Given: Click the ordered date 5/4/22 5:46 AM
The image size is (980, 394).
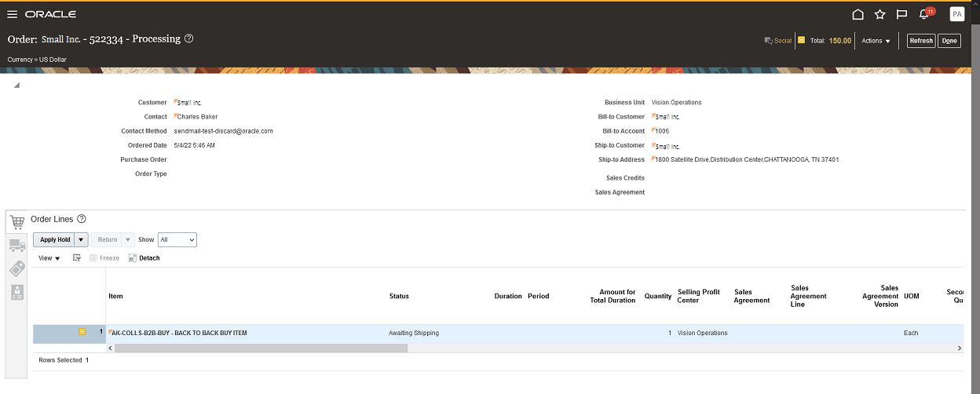Looking at the screenshot, I should pos(194,145).
